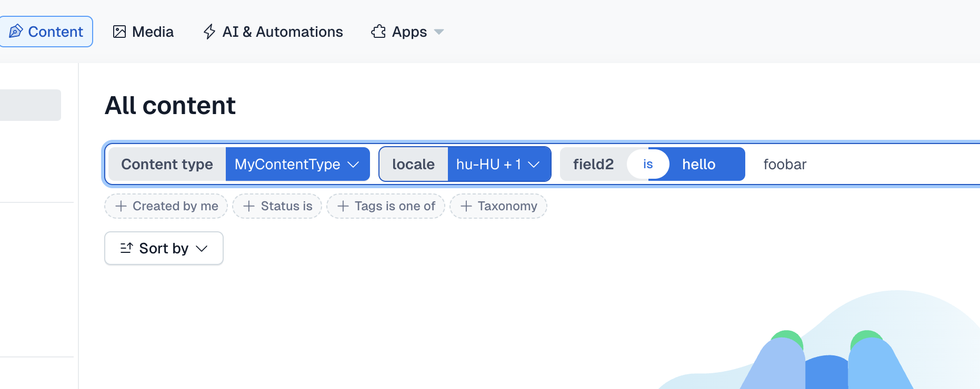The width and height of the screenshot is (980, 389).
Task: Click the Content type filter label
Action: point(167,164)
